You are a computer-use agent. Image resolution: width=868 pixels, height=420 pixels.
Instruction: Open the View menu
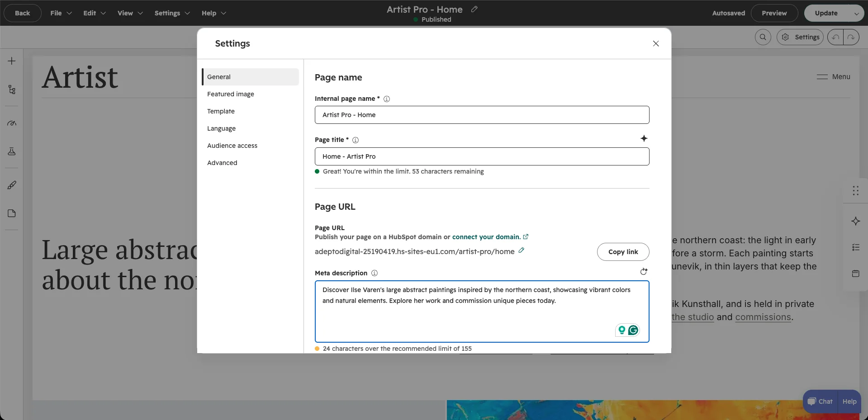[x=130, y=13]
